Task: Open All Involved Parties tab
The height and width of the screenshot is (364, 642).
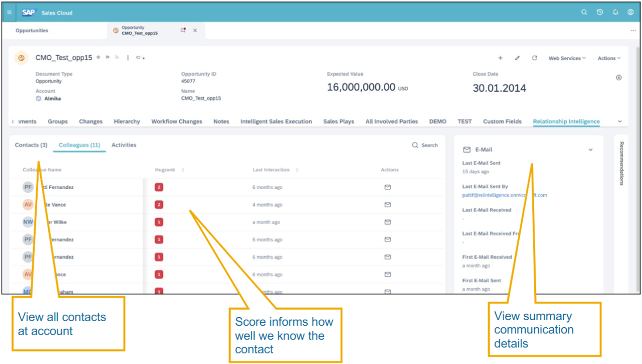Action: pos(392,122)
